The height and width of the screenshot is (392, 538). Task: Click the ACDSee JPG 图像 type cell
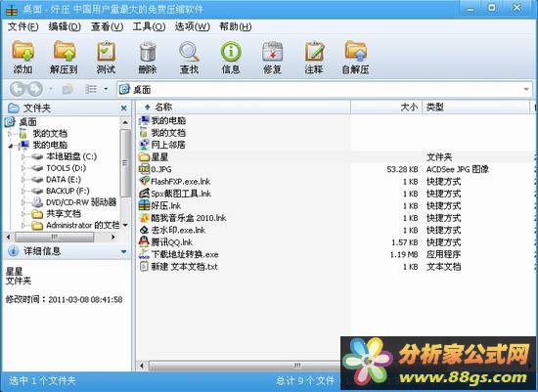point(458,169)
